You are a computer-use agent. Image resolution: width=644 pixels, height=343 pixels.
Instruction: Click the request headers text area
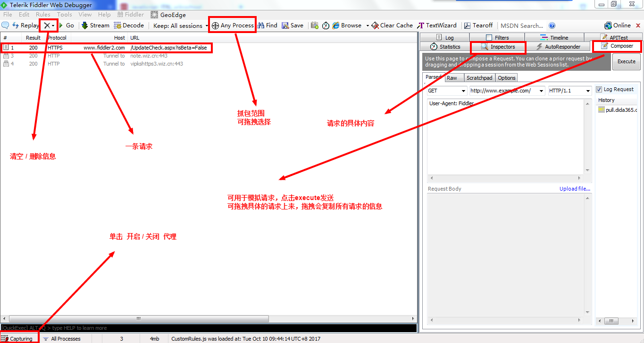[x=506, y=137]
